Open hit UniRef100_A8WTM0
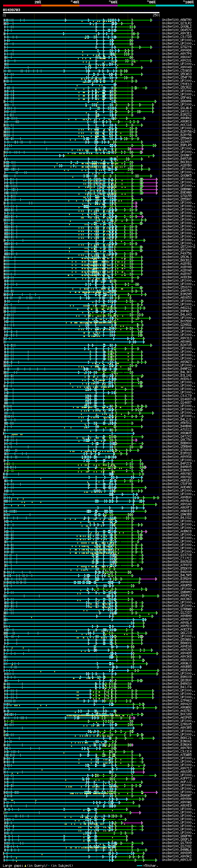197x868 pixels. [x=177, y=20]
